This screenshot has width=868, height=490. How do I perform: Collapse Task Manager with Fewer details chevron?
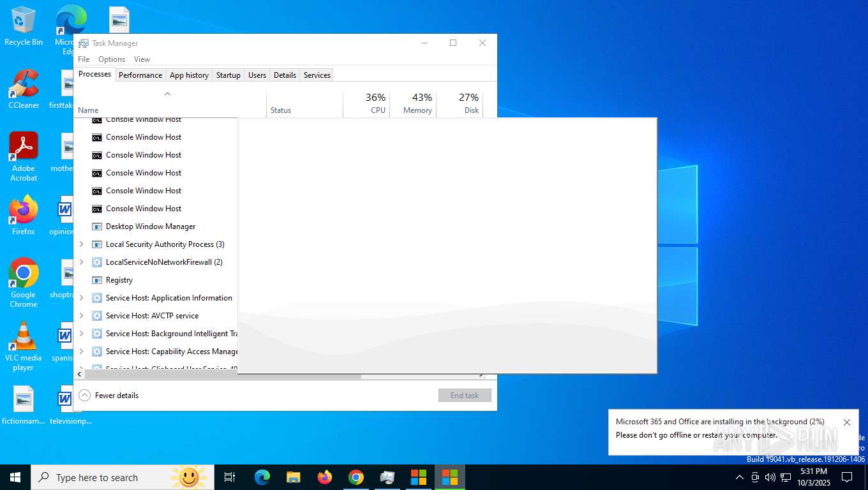[84, 396]
